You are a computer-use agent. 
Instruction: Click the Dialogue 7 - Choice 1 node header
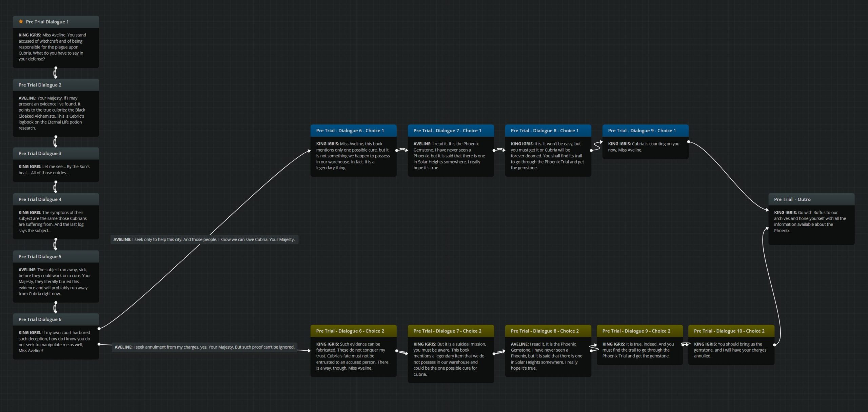click(x=451, y=131)
